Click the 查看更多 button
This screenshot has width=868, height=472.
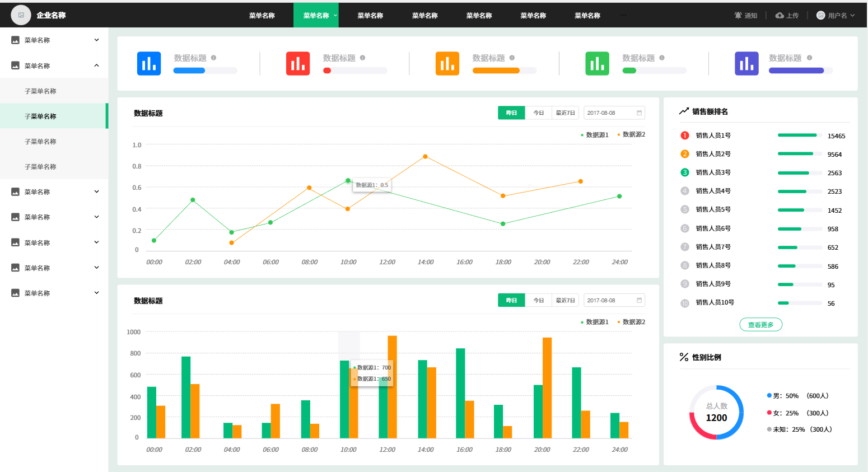[x=760, y=325]
